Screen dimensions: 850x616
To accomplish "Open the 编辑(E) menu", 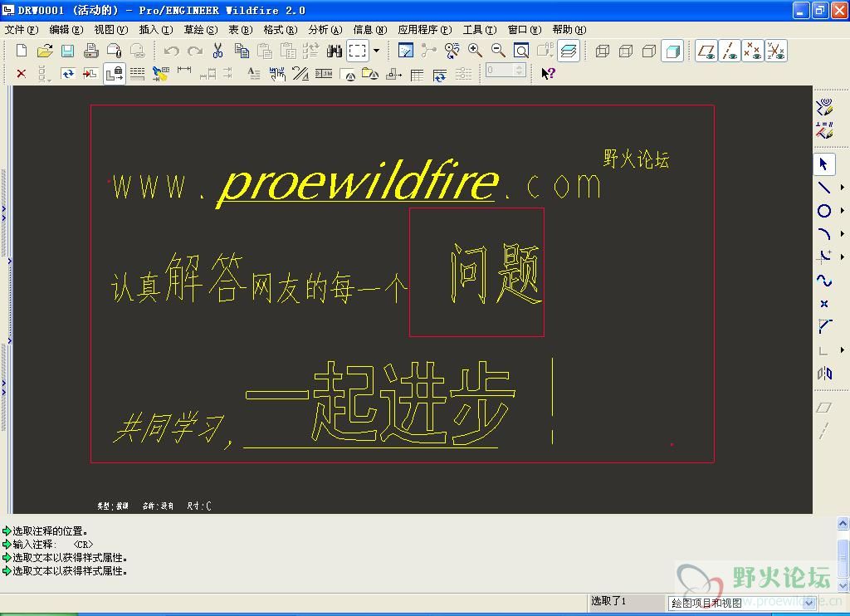I will click(x=66, y=30).
